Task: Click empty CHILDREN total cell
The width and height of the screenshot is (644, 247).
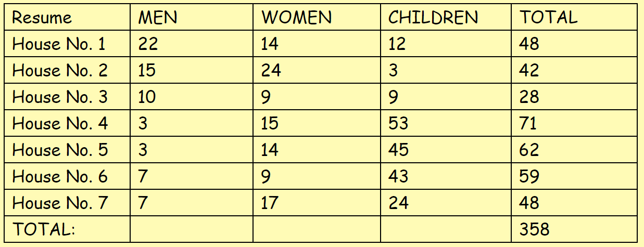Action: click(x=446, y=229)
